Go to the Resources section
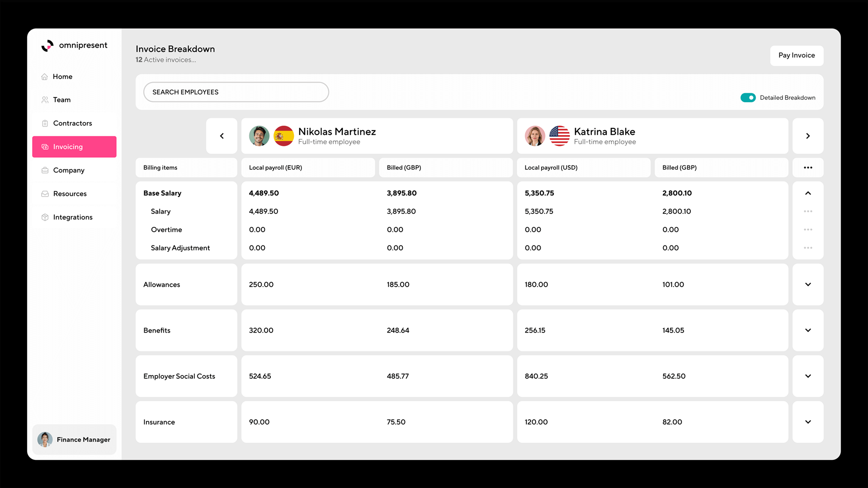 point(70,194)
